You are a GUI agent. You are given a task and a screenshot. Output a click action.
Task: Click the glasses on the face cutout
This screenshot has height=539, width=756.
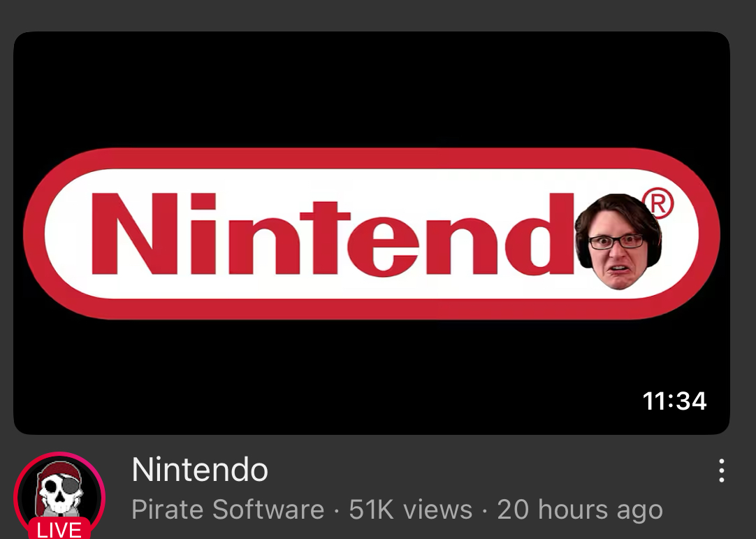616,241
